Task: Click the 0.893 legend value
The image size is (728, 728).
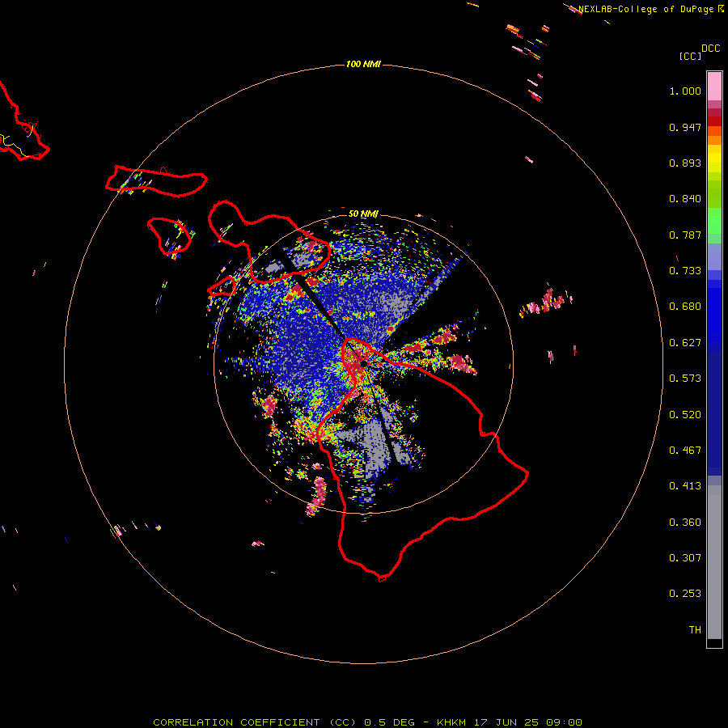Action: pos(685,163)
